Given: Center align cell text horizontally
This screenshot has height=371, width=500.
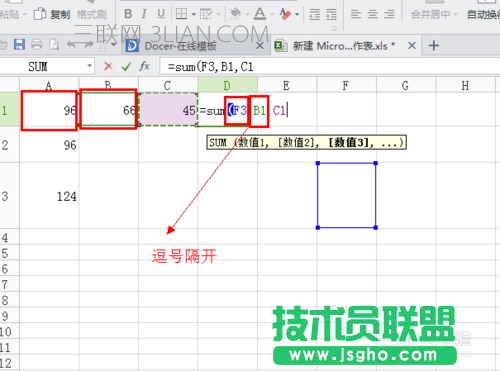Looking at the screenshot, I should pyautogui.click(x=373, y=14).
